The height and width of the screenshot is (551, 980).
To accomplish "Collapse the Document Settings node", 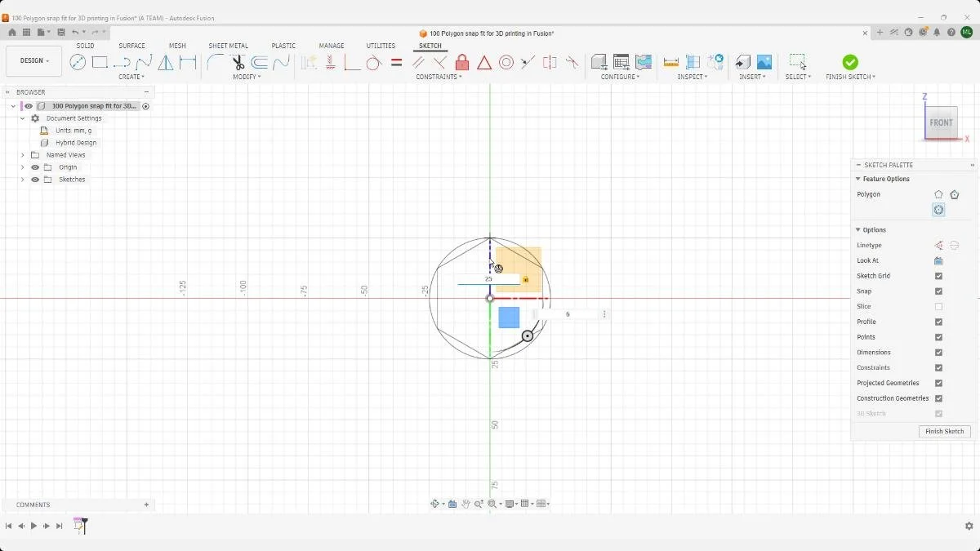I will point(23,118).
